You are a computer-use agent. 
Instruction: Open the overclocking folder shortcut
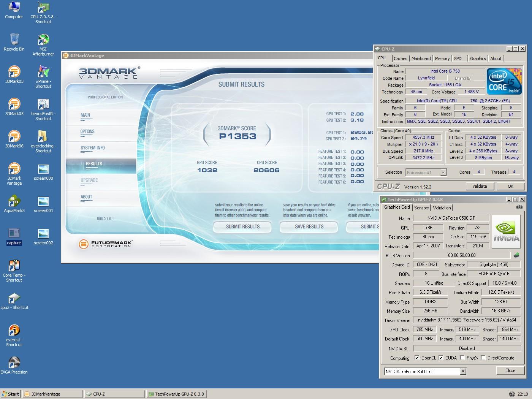pos(43,142)
